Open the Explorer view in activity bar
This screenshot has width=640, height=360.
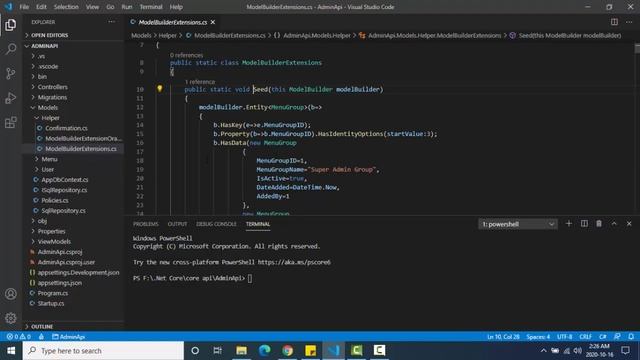(11, 25)
